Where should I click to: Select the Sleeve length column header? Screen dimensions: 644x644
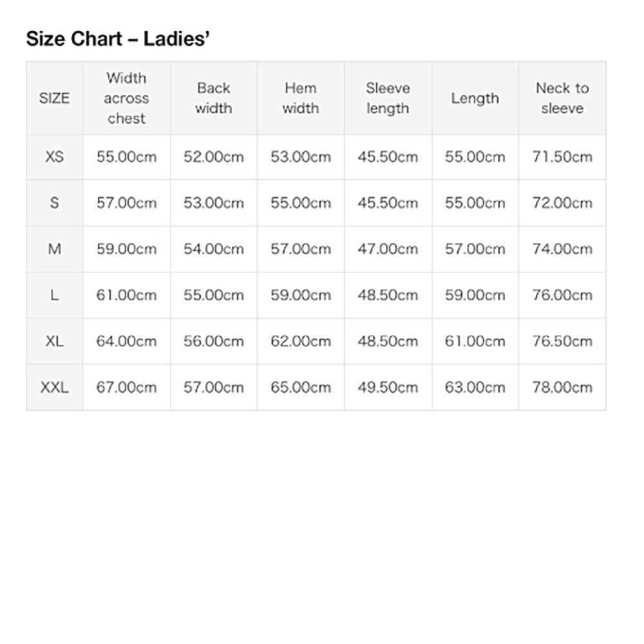click(x=388, y=98)
